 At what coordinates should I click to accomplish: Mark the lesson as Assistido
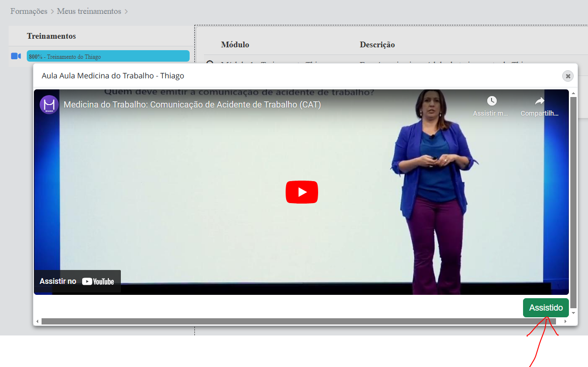coord(545,308)
